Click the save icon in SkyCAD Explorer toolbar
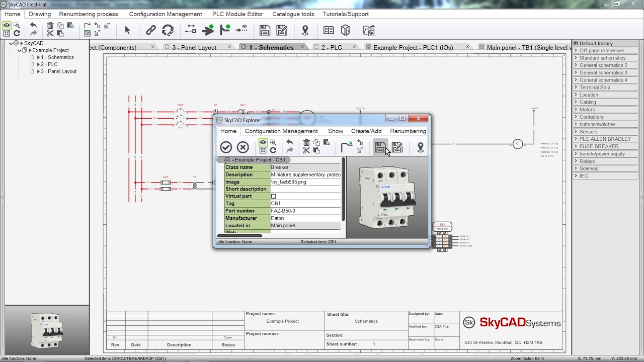The height and width of the screenshot is (362, 644). tap(380, 147)
